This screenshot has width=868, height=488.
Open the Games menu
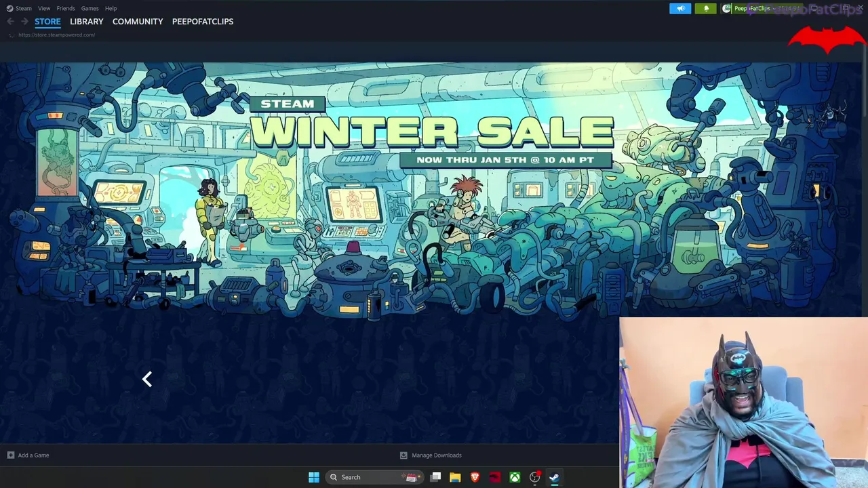90,8
